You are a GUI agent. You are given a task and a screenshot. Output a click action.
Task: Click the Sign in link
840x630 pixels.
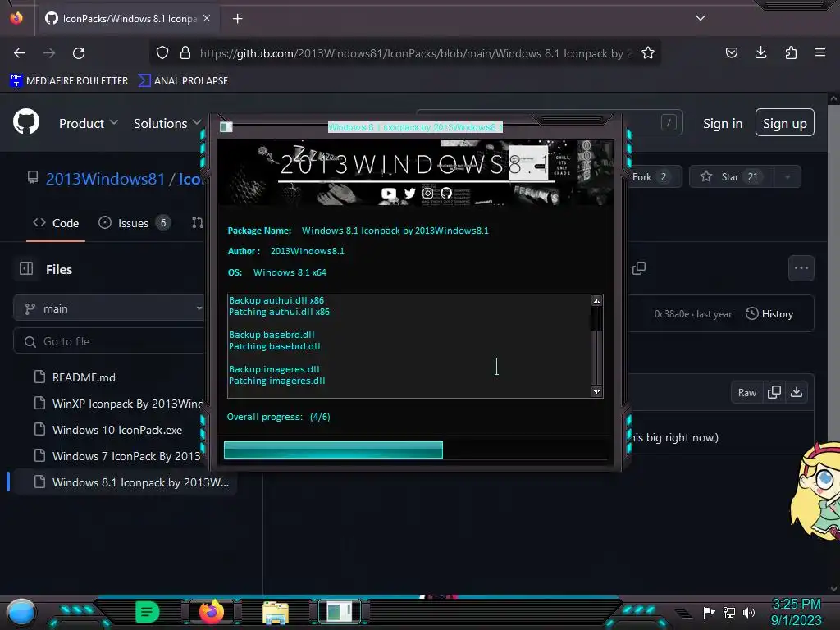pos(723,124)
